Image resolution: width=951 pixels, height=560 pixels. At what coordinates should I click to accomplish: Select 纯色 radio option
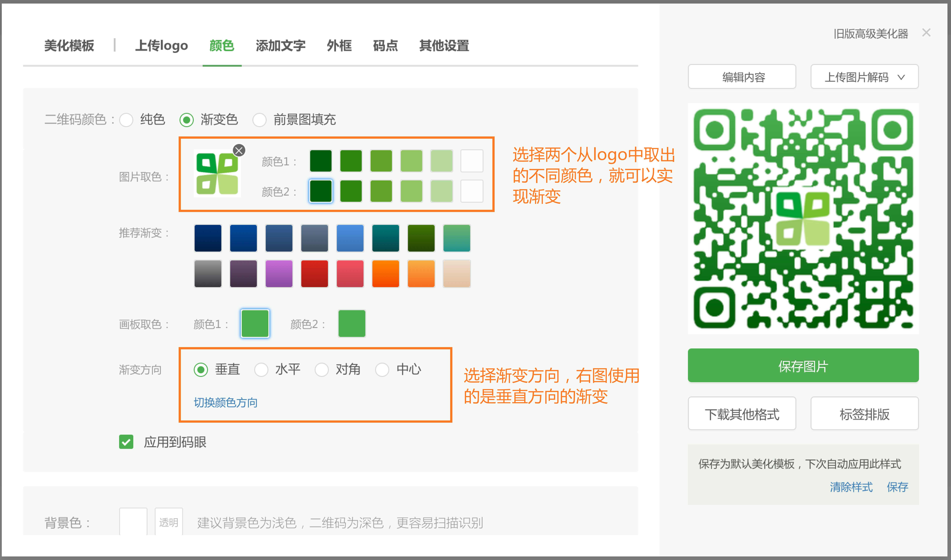tap(126, 120)
